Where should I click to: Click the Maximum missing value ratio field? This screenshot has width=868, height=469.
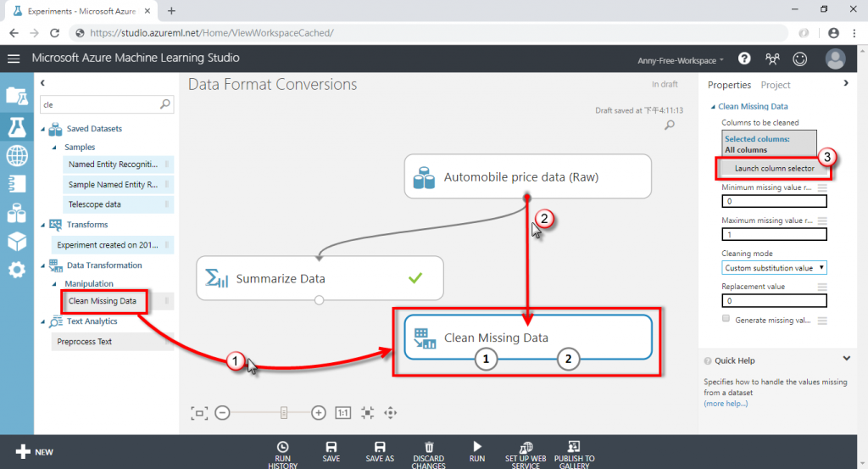(x=774, y=235)
